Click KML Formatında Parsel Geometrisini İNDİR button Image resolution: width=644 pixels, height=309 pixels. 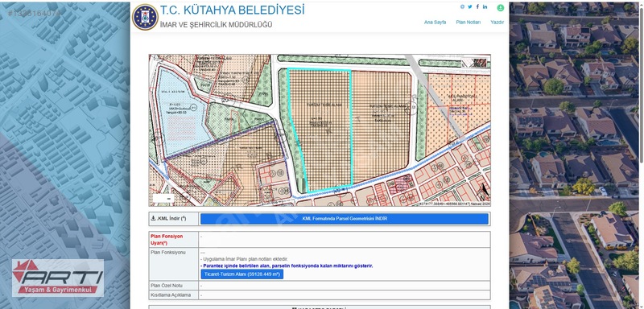[x=345, y=219]
